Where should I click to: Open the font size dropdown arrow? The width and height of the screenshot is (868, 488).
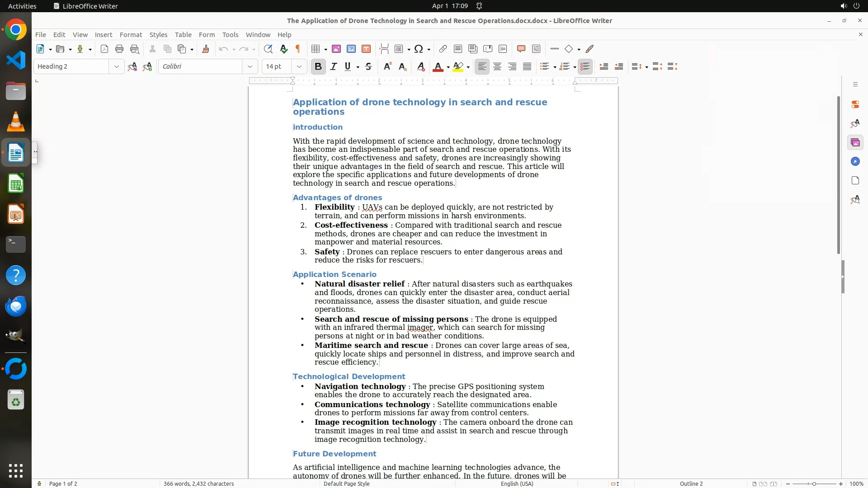(x=299, y=66)
